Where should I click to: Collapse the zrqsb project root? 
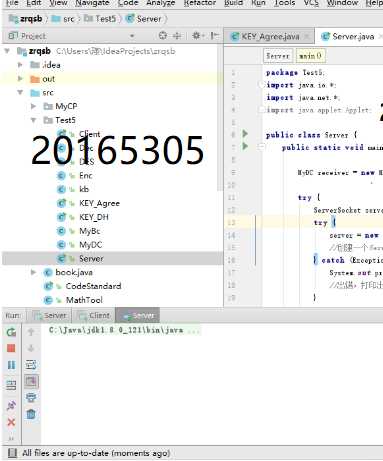click(7, 51)
